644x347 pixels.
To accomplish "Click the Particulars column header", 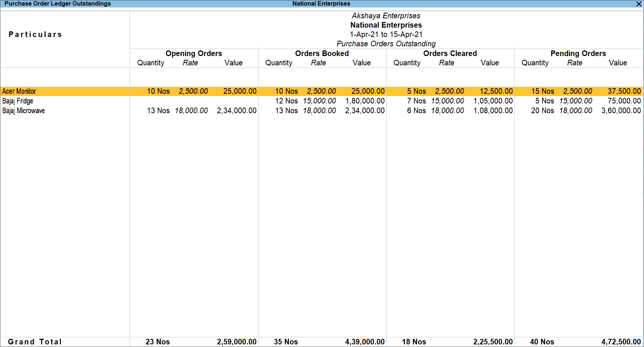I will 35,34.
